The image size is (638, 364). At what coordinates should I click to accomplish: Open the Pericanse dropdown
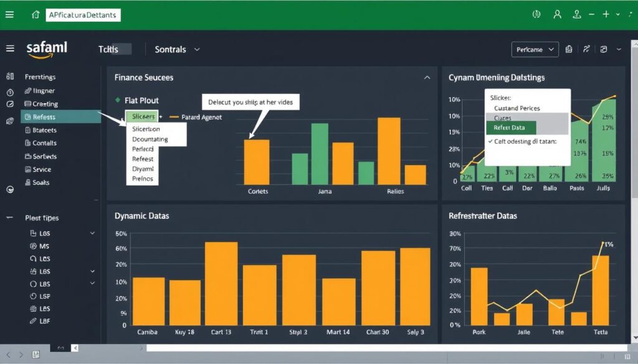point(536,49)
